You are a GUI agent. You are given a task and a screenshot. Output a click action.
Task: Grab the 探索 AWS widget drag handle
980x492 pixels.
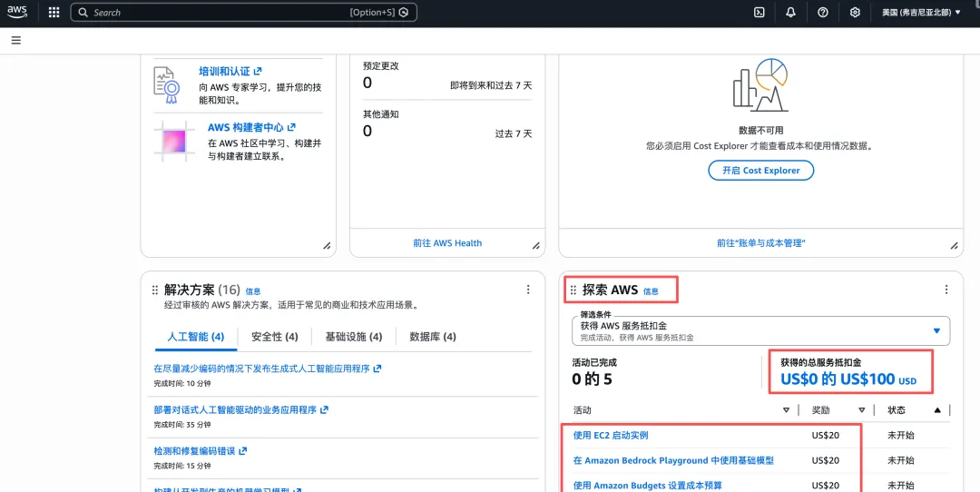[x=573, y=290]
